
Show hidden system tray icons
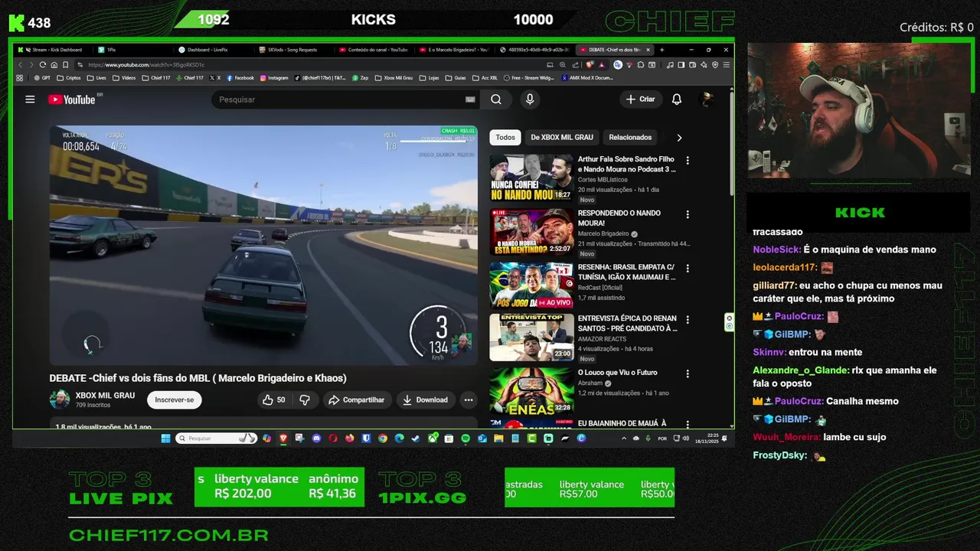coord(623,439)
